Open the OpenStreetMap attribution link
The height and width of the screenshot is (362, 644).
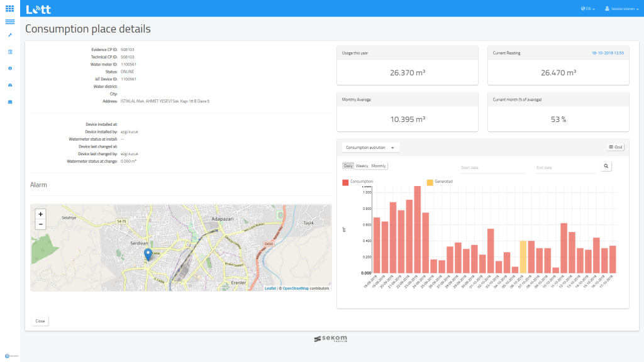point(296,288)
